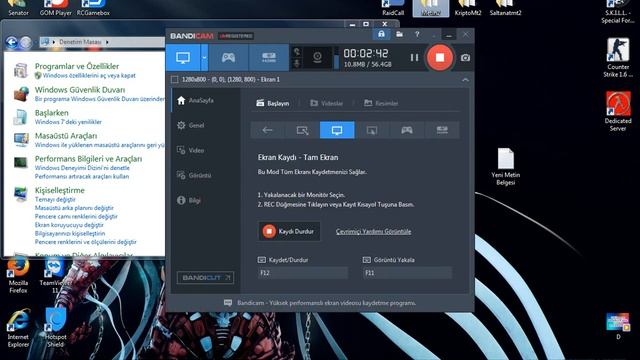This screenshot has height=360, width=640.
Task: Open Hotspot Shield desktop icon
Action: [x=56, y=328]
